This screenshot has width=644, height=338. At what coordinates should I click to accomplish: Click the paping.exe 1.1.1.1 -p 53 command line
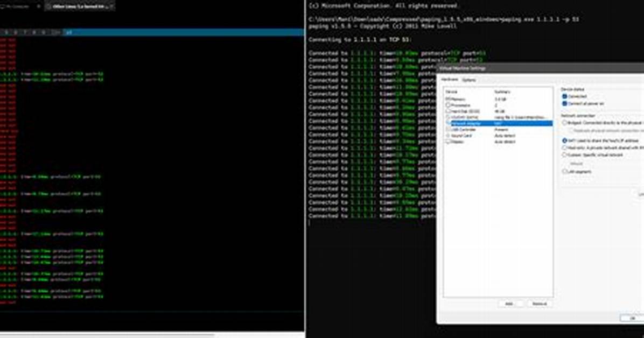tap(444, 19)
